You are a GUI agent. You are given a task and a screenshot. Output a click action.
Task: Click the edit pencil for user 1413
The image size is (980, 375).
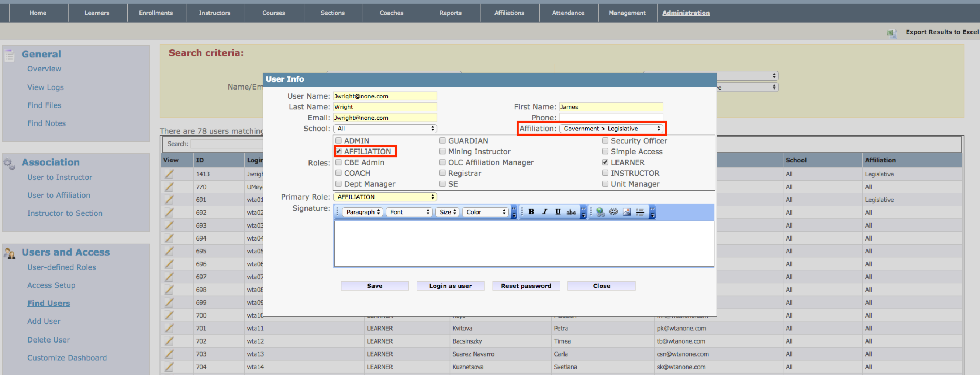tap(169, 174)
